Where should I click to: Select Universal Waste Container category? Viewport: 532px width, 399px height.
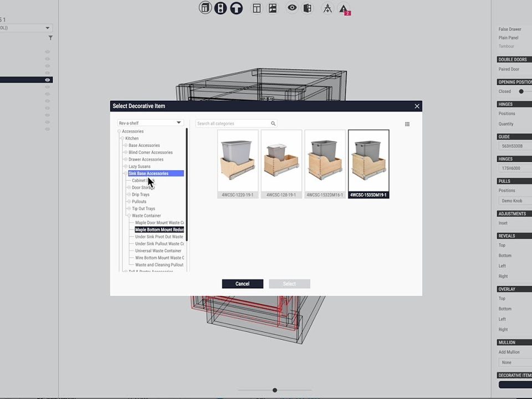coord(158,250)
